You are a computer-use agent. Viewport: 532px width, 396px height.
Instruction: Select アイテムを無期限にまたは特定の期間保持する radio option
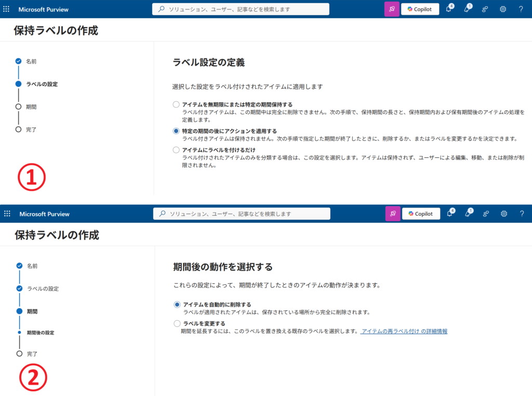176,104
